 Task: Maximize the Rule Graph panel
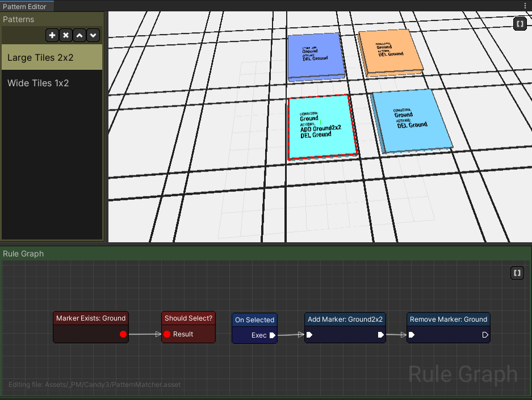[517, 273]
